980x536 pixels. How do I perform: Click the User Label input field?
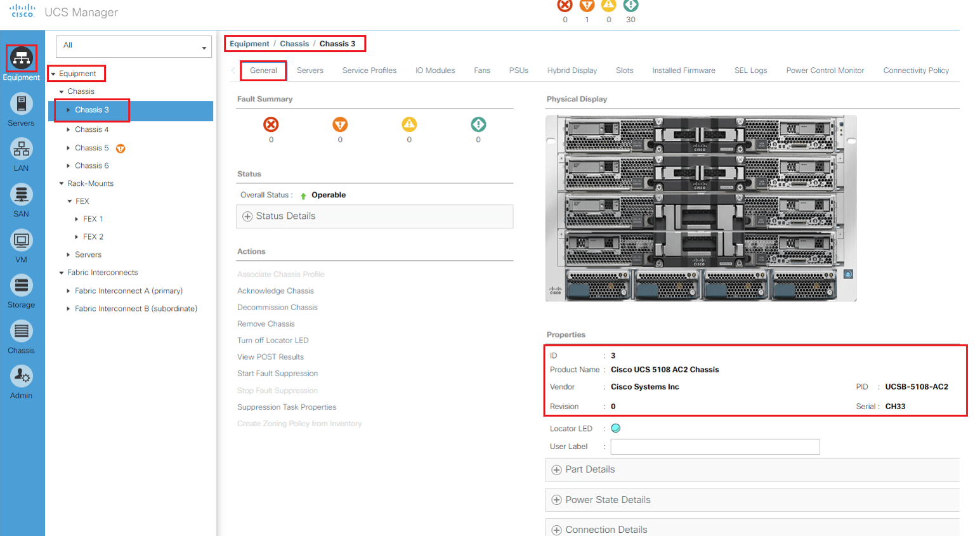(x=715, y=447)
